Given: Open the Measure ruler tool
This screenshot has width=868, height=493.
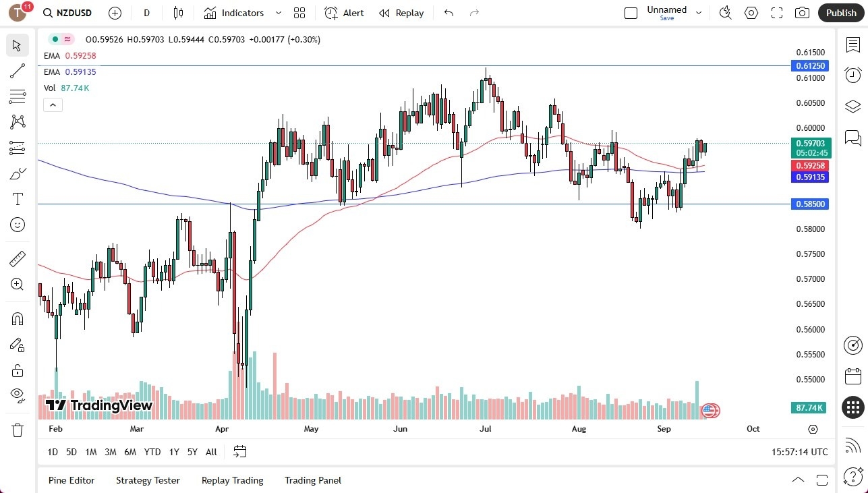Looking at the screenshot, I should 17,258.
